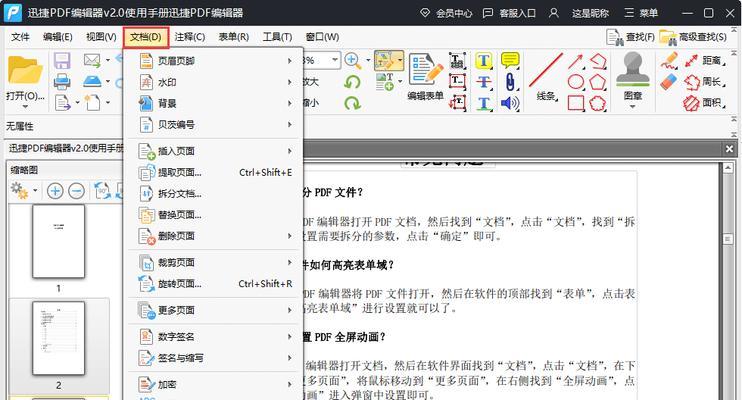Select the cloud shape tool
This screenshot has height=400, width=742.
pos(598,103)
